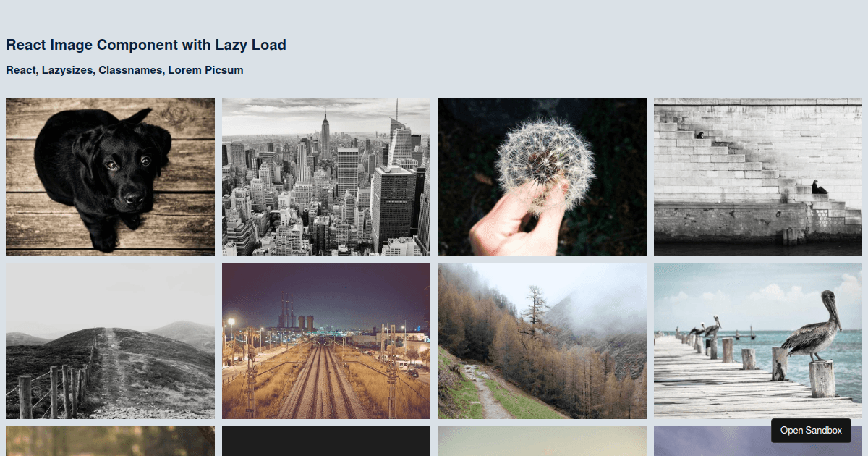868x456 pixels.
Task: Click the dandelion in hand image
Action: (542, 177)
